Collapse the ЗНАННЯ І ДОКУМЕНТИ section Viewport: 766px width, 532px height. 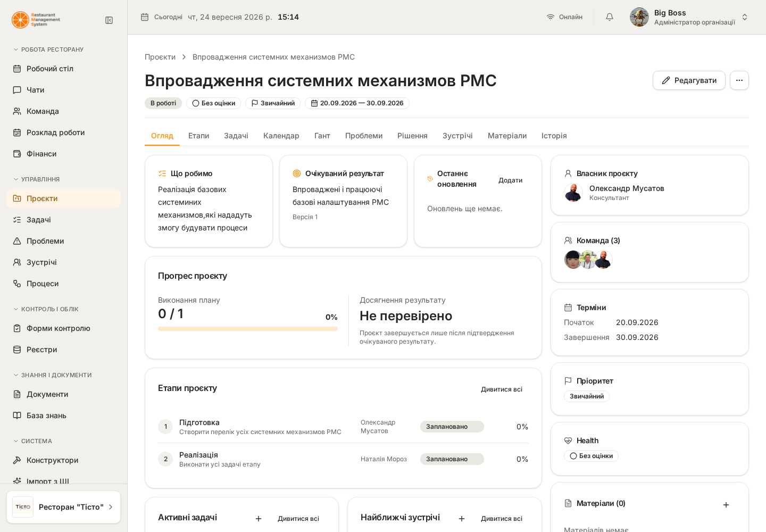[52, 375]
